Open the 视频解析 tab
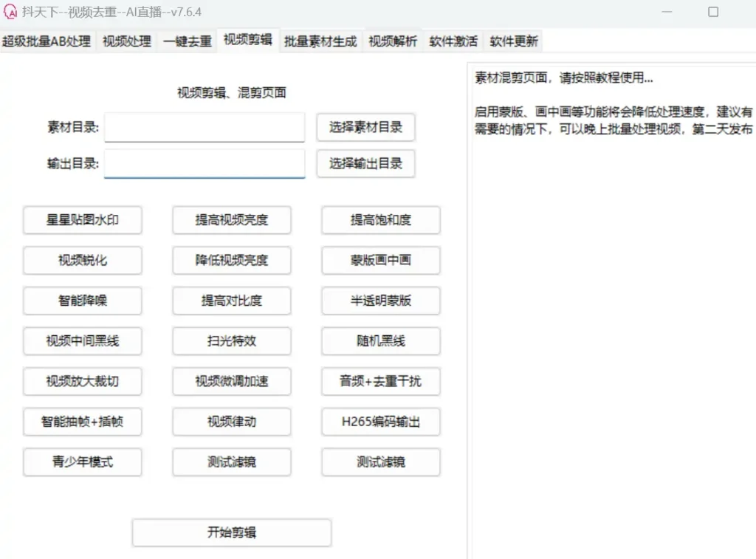Image resolution: width=756 pixels, height=559 pixels. (x=393, y=41)
